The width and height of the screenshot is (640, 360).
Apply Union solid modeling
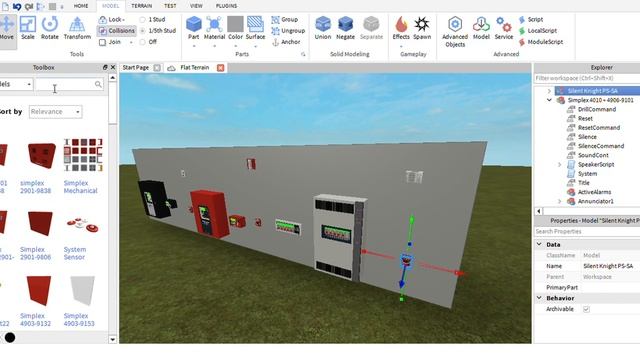(323, 29)
